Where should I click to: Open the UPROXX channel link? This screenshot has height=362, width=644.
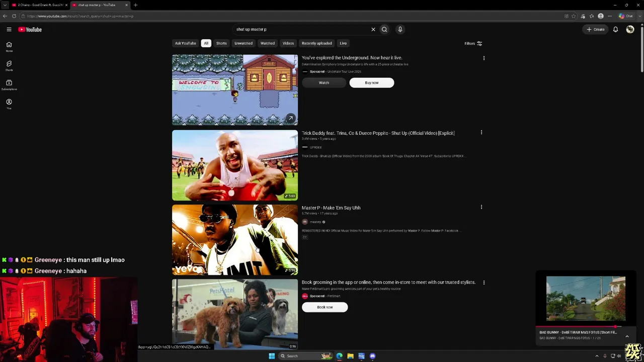[x=315, y=147]
